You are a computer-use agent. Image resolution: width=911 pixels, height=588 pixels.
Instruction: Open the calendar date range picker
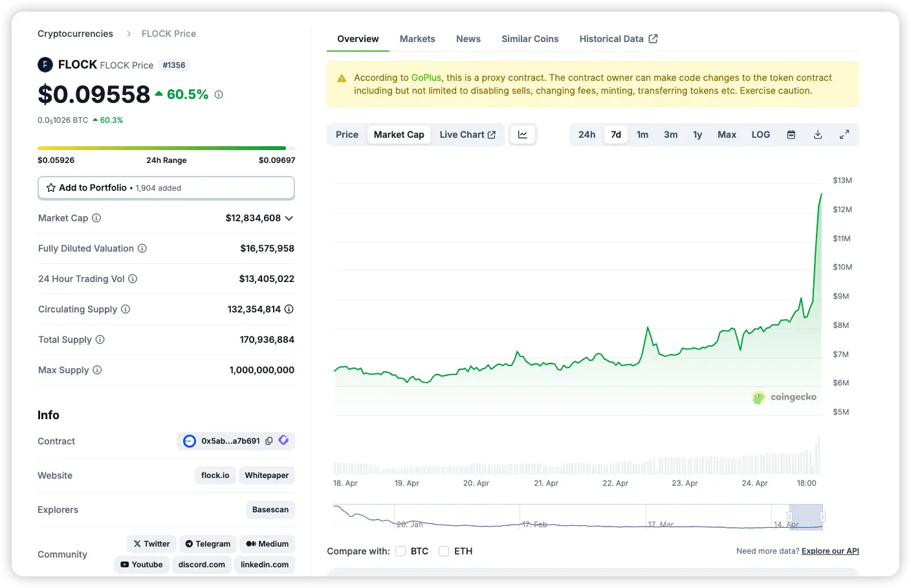(791, 135)
